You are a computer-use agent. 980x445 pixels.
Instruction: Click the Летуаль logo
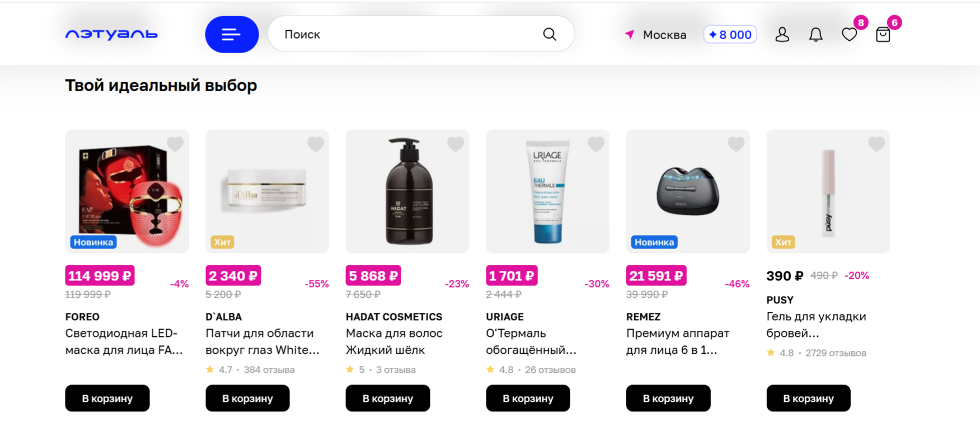click(x=111, y=35)
